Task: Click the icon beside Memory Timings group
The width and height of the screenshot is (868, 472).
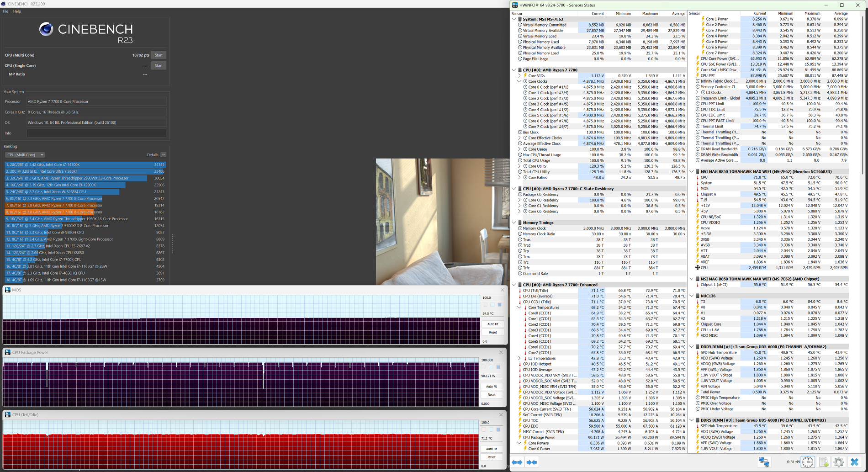Action: [520, 223]
